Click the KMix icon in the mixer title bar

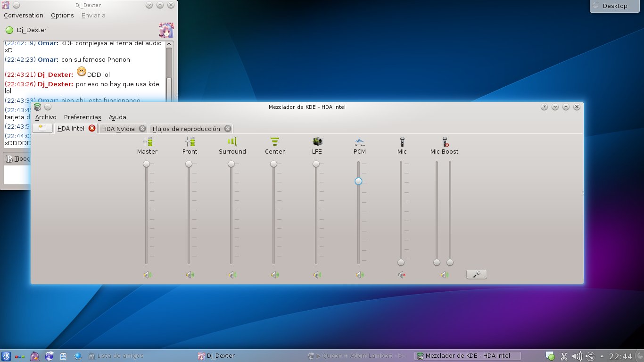(x=37, y=107)
